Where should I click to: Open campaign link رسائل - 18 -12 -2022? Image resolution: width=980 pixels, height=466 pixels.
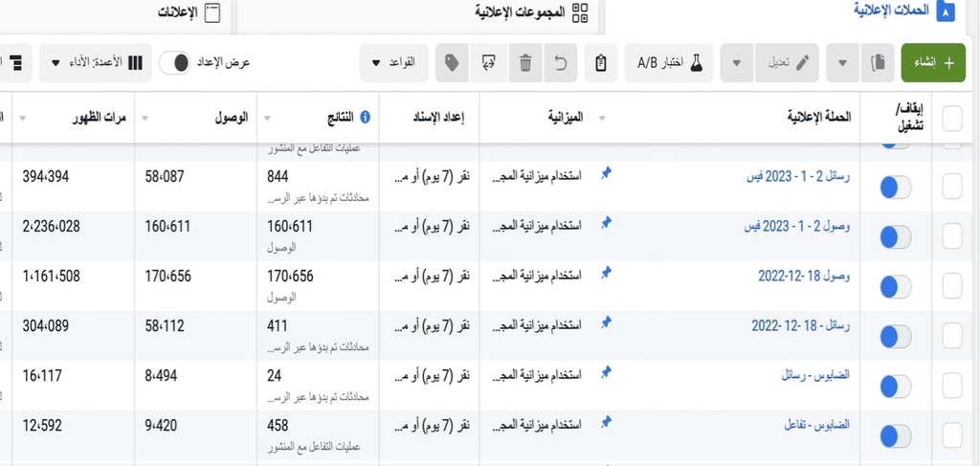[801, 325]
